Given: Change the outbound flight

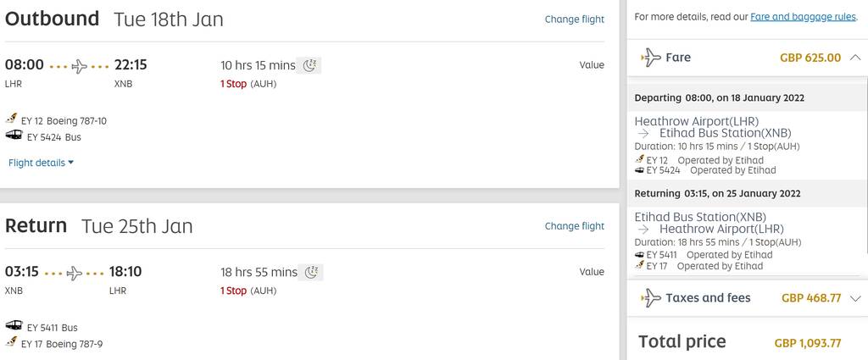Looking at the screenshot, I should coord(574,19).
